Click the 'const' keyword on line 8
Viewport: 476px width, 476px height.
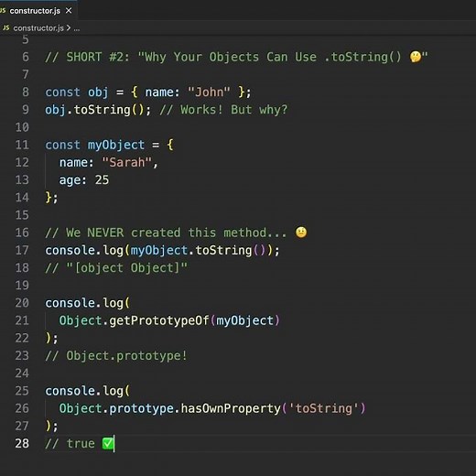pyautogui.click(x=62, y=92)
